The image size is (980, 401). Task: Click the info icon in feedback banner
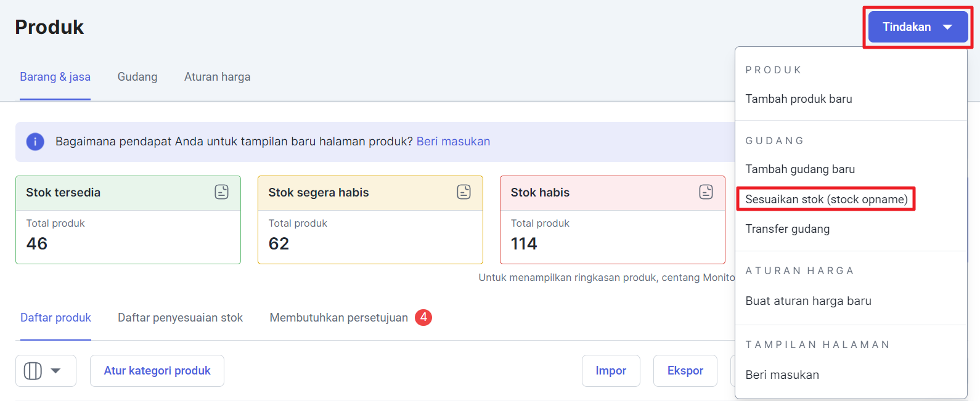pyautogui.click(x=35, y=142)
